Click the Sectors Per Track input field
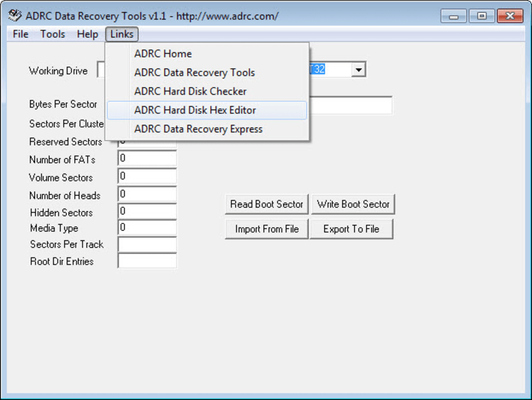This screenshot has width=532, height=400. pyautogui.click(x=147, y=245)
